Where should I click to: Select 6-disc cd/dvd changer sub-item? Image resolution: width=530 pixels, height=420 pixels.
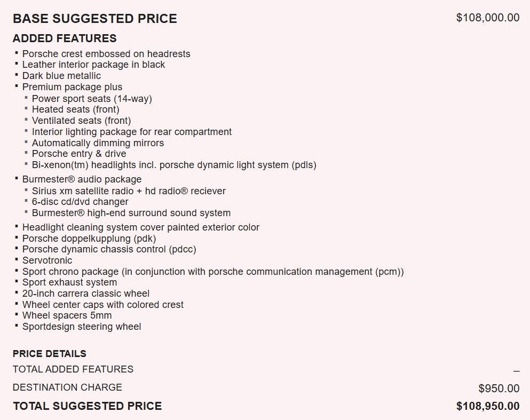[80, 202]
